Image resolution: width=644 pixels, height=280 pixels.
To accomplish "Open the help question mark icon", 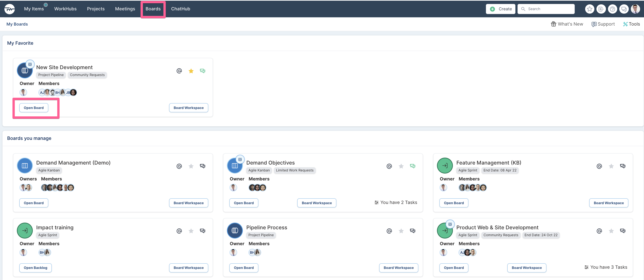I will pos(613,9).
